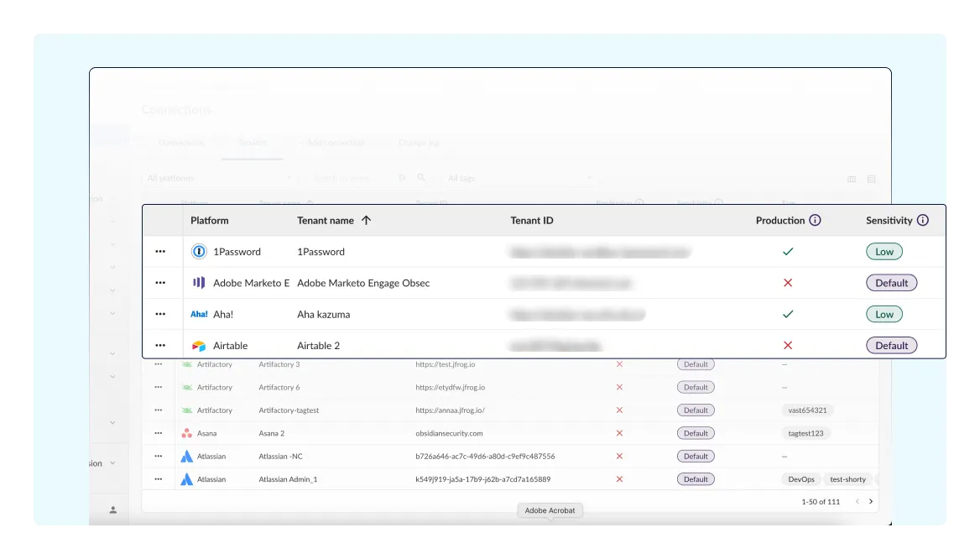Click the Default sensitivity badge for Airtable
The height and width of the screenshot is (559, 980).
[x=891, y=345]
